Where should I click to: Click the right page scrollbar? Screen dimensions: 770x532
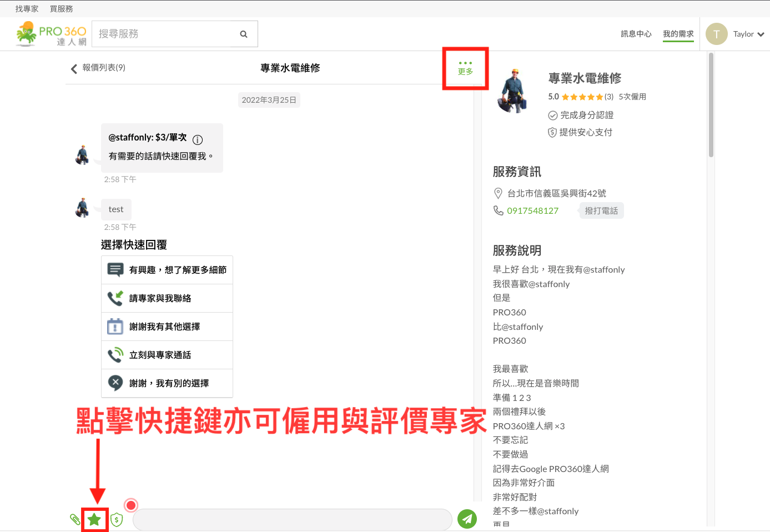pos(711,105)
